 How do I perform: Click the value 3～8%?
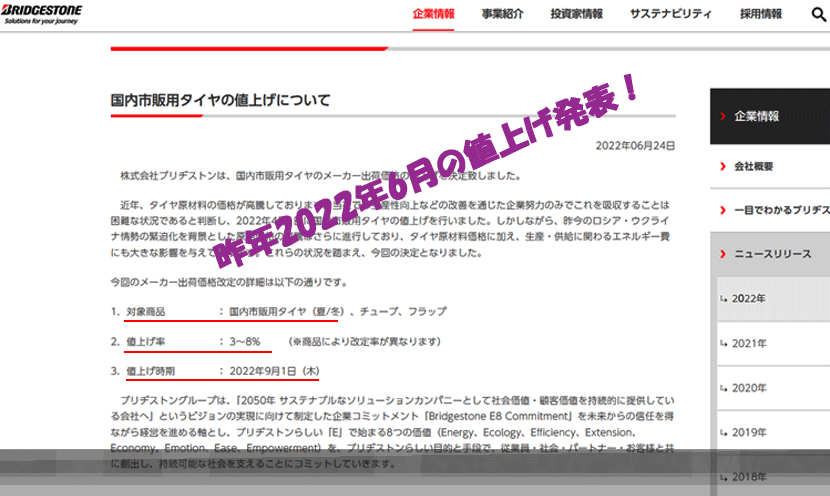(245, 341)
